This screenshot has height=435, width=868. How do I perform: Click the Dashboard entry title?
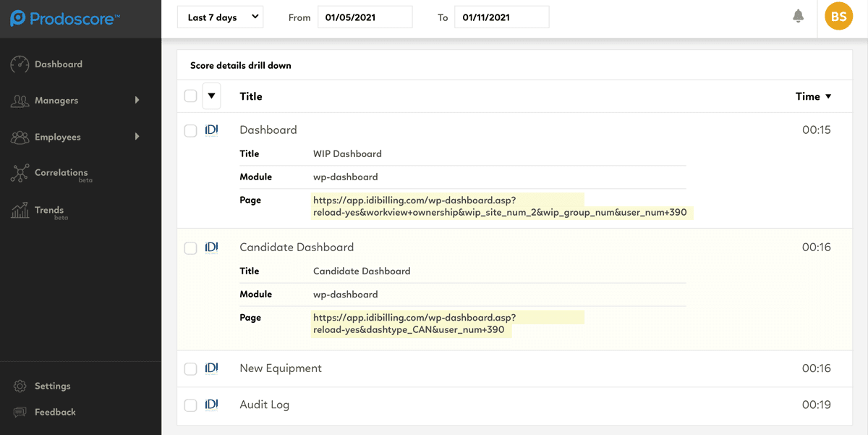268,130
